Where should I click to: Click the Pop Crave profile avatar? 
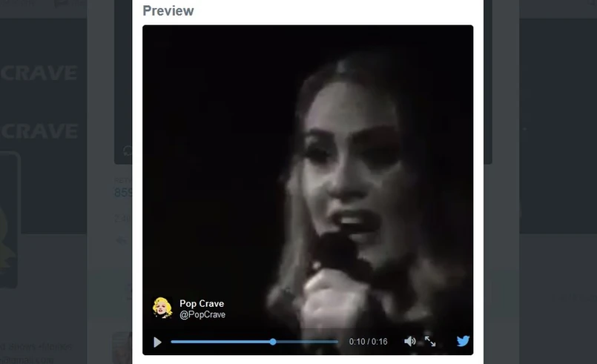pos(162,308)
